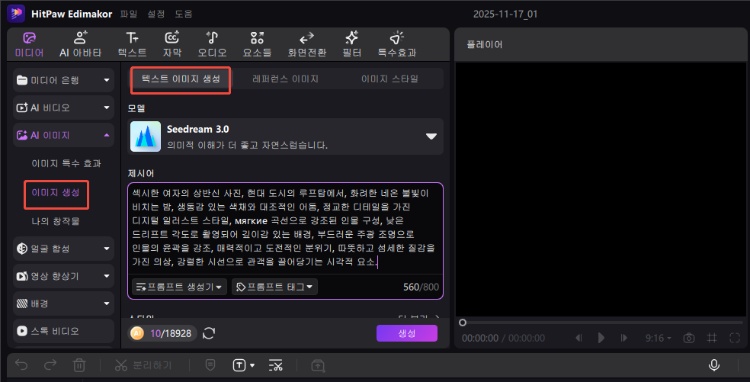Open the 프롬프트 생성기 dropdown
Screen dimensions: 750x382
pos(179,287)
